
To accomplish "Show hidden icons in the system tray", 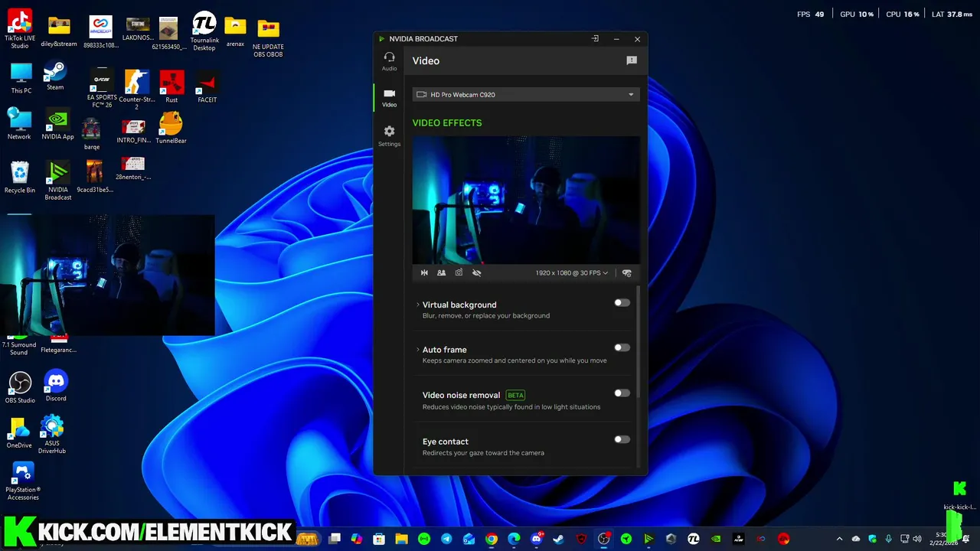I will 839,539.
